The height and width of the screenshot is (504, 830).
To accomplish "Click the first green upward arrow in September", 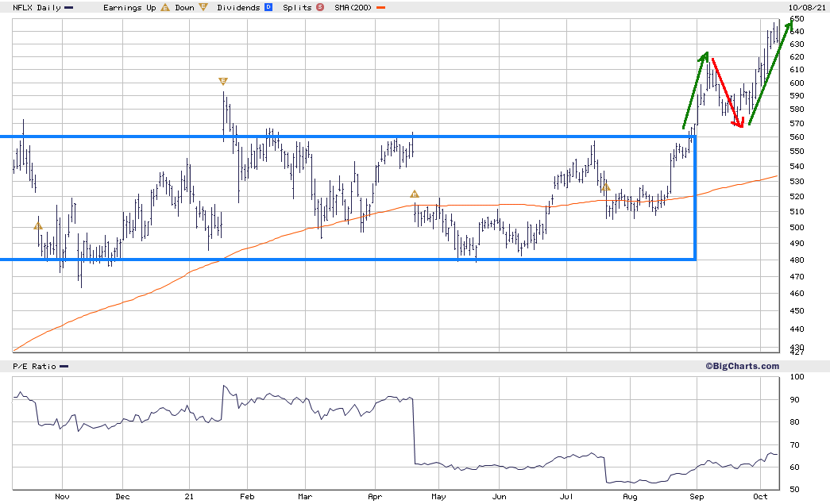I will (x=694, y=90).
